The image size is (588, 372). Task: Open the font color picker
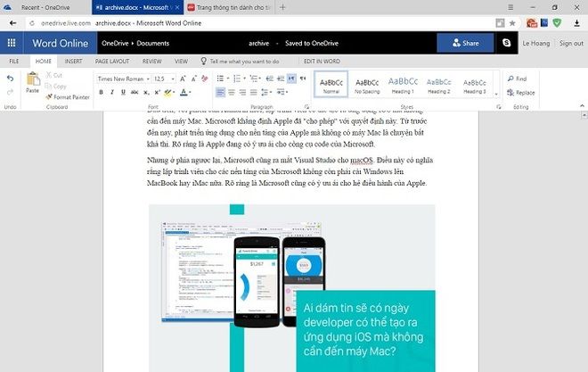pos(184,93)
